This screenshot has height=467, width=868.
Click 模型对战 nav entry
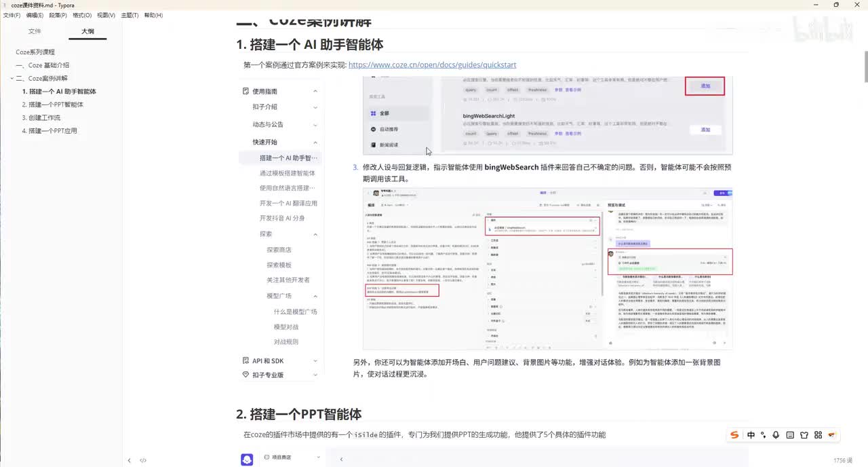pos(285,326)
